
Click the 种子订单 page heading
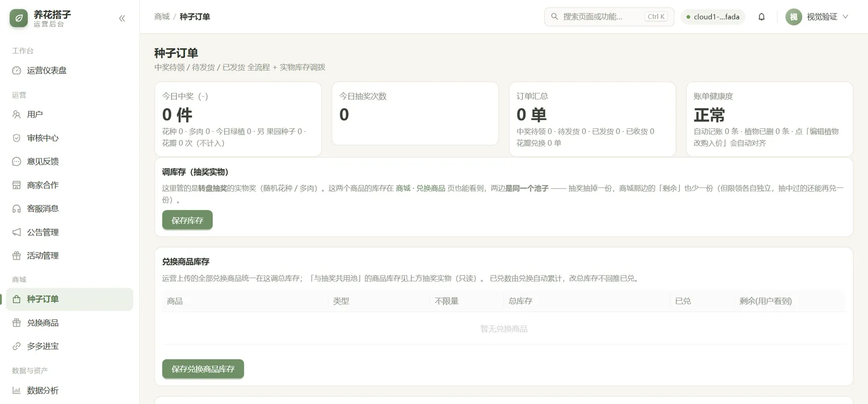(176, 53)
